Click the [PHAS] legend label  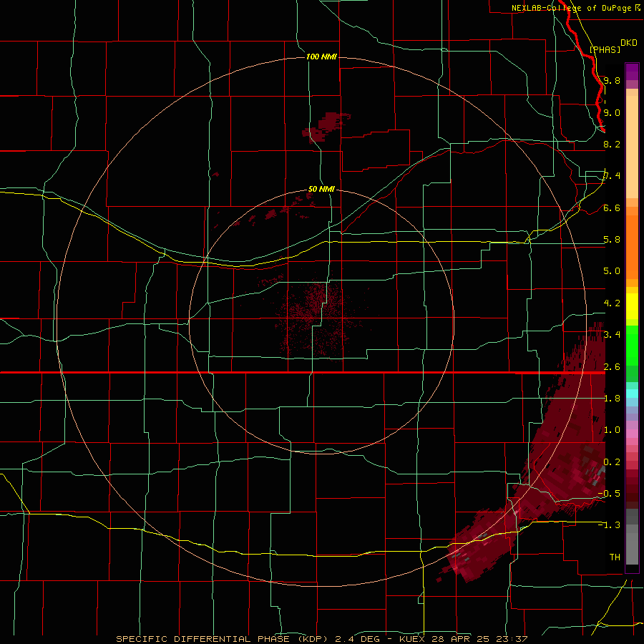pyautogui.click(x=605, y=49)
